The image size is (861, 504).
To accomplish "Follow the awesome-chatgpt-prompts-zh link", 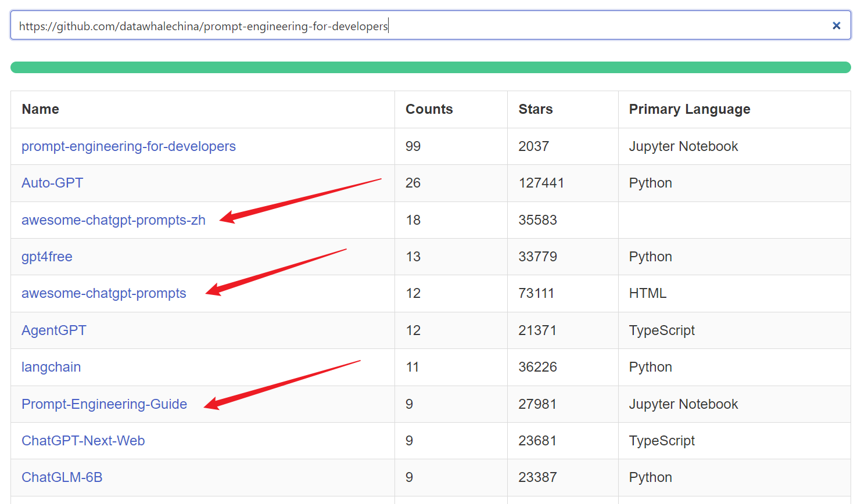I will pos(113,220).
